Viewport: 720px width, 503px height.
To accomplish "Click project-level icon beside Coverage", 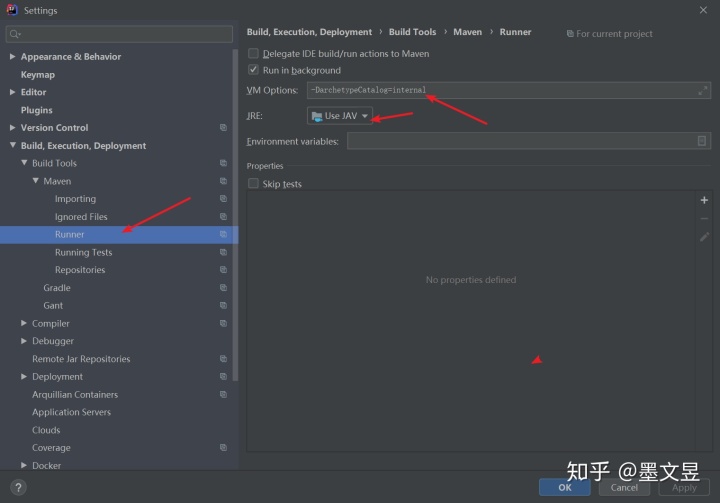I will (x=223, y=448).
